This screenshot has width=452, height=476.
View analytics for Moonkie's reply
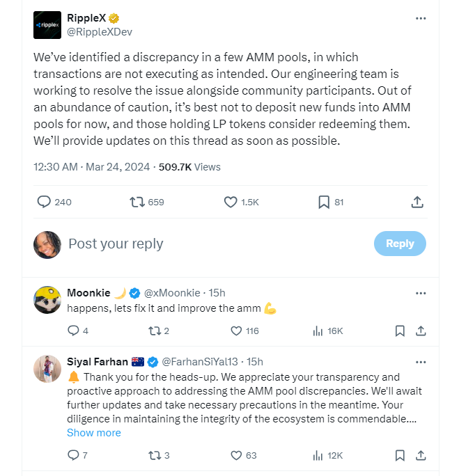[x=318, y=331]
